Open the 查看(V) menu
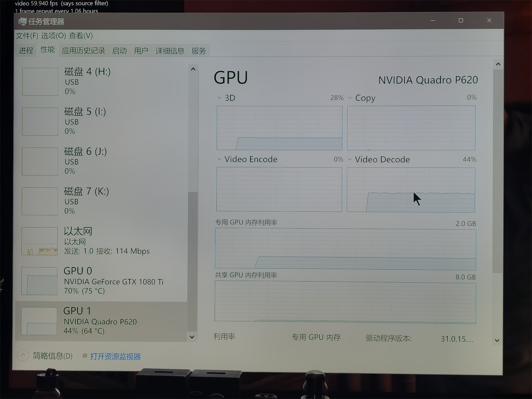The width and height of the screenshot is (532, 399). coord(81,36)
